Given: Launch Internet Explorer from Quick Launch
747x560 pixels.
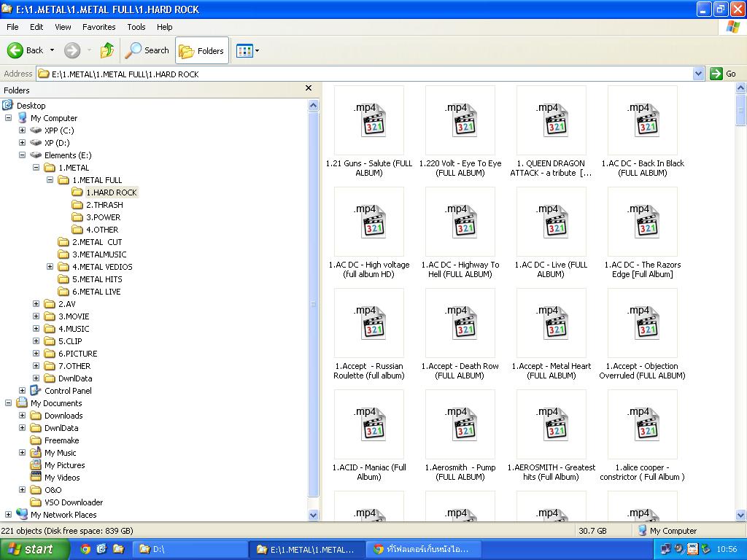Looking at the screenshot, I should (101, 549).
